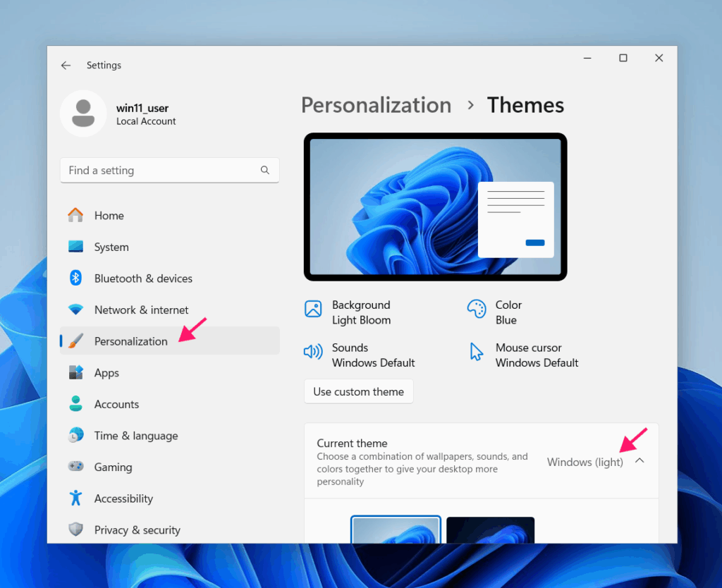Click the Personalization paintbrush icon
Screen dimensions: 722x588
[75, 341]
